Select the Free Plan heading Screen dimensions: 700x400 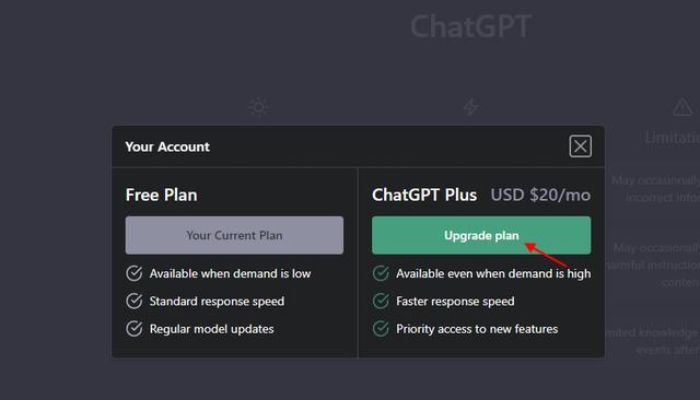(x=161, y=195)
